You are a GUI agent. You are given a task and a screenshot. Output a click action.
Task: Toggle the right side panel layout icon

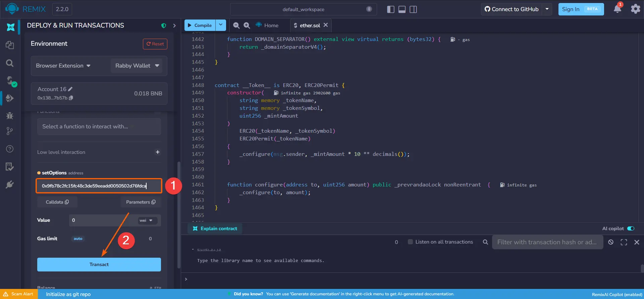(413, 9)
